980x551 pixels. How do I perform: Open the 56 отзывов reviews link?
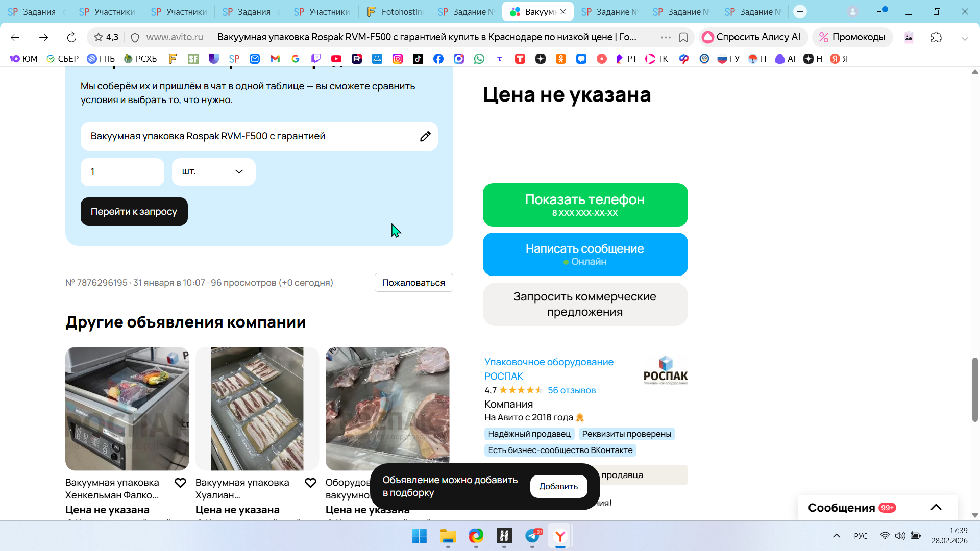[571, 390]
